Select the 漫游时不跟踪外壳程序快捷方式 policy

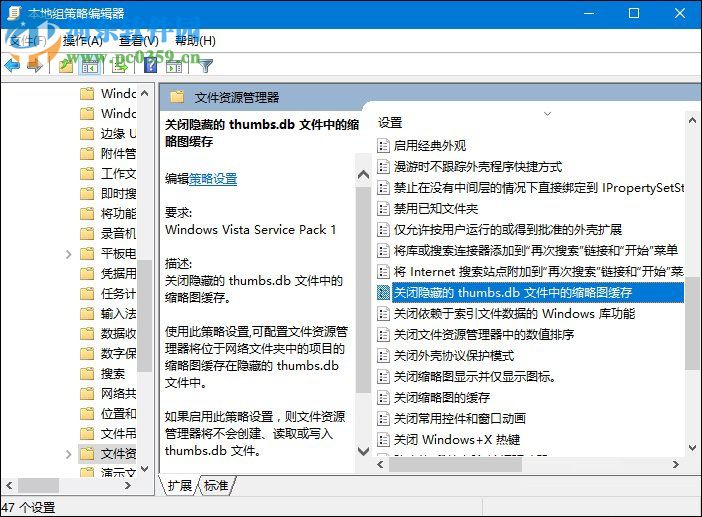click(478, 167)
